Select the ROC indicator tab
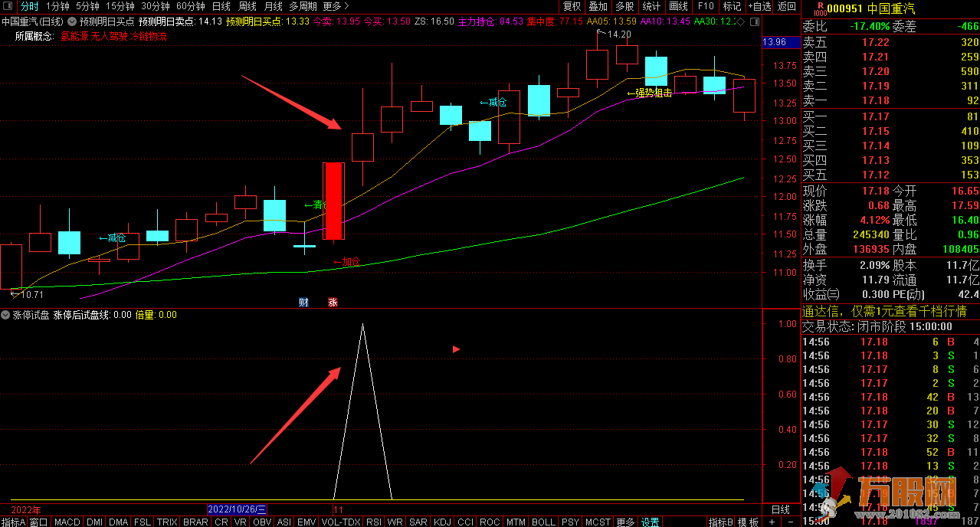The height and width of the screenshot is (527, 980). pyautogui.click(x=490, y=522)
